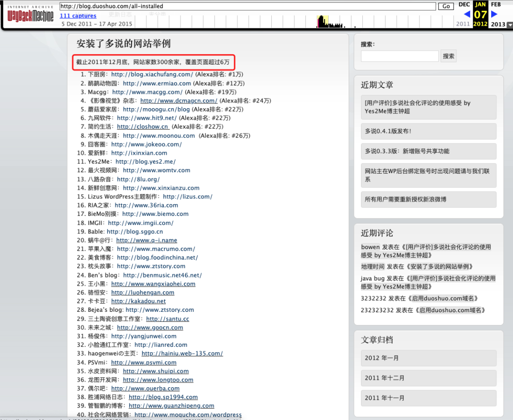Open the 2012 年一月 archive
Image resolution: width=513 pixels, height=420 pixels.
click(382, 358)
